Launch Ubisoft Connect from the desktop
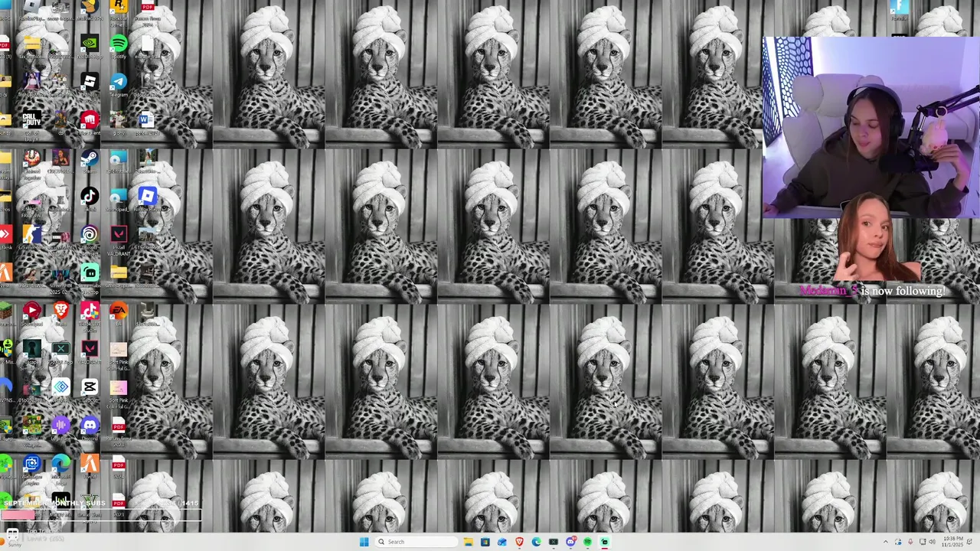 pyautogui.click(x=90, y=234)
